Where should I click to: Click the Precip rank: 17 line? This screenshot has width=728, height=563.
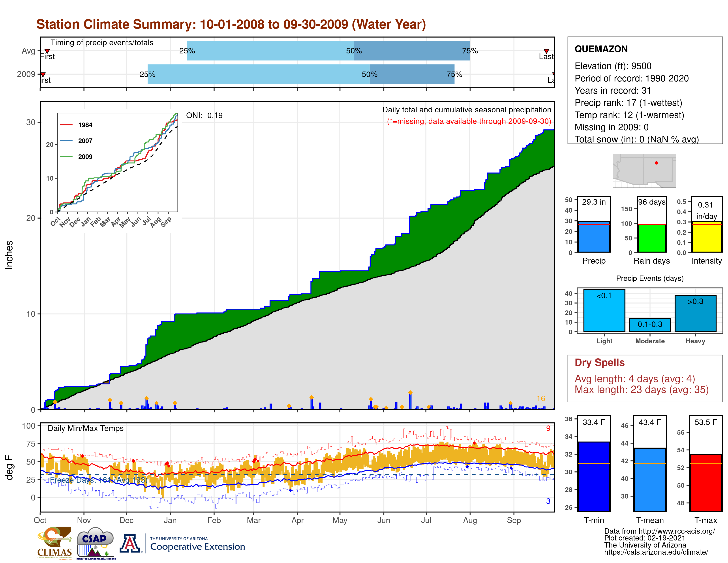(x=628, y=103)
